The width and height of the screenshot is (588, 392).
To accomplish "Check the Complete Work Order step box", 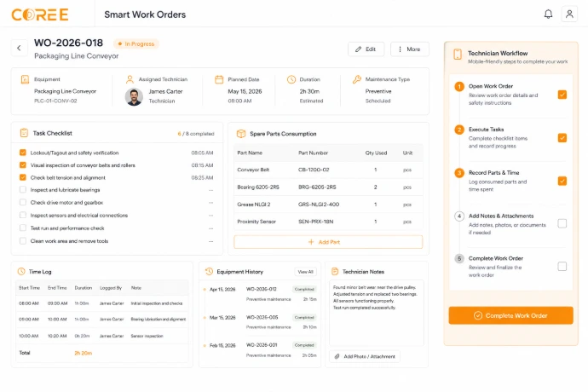I will [x=562, y=267].
